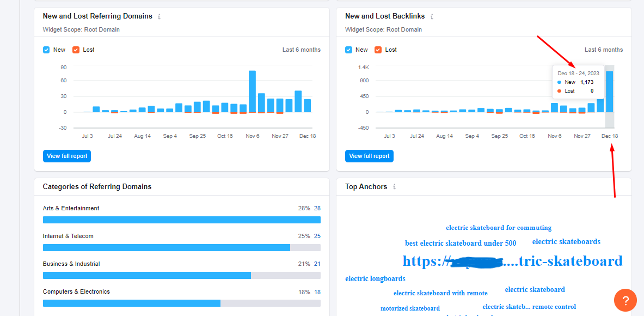The image size is (644, 316).
Task: Click info icon beside New and Lost Referring Domains
Action: click(159, 17)
